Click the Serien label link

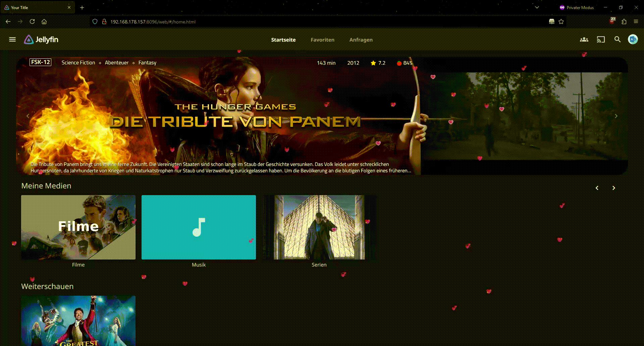(319, 265)
